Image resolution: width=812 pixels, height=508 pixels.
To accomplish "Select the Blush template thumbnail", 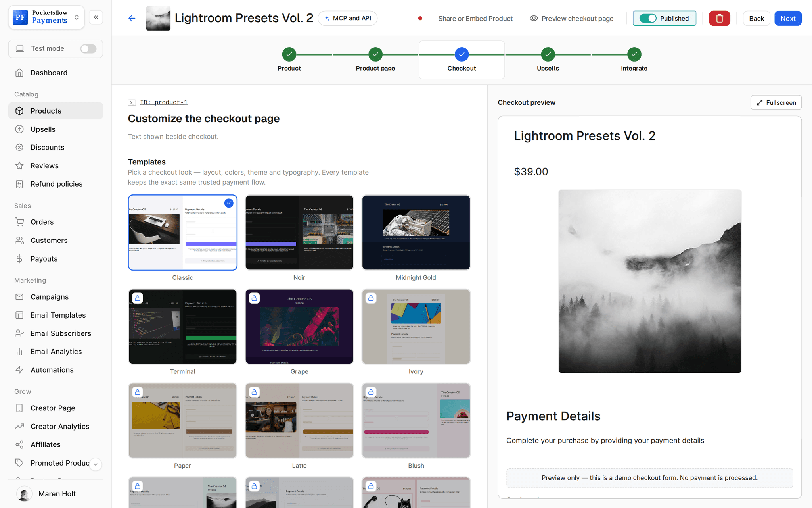I will [416, 420].
